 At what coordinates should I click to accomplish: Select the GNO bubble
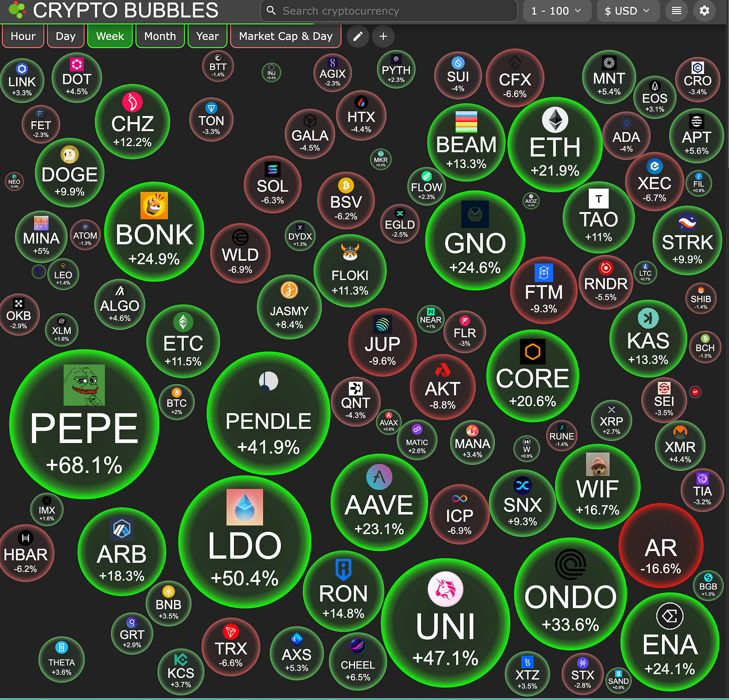coord(475,241)
